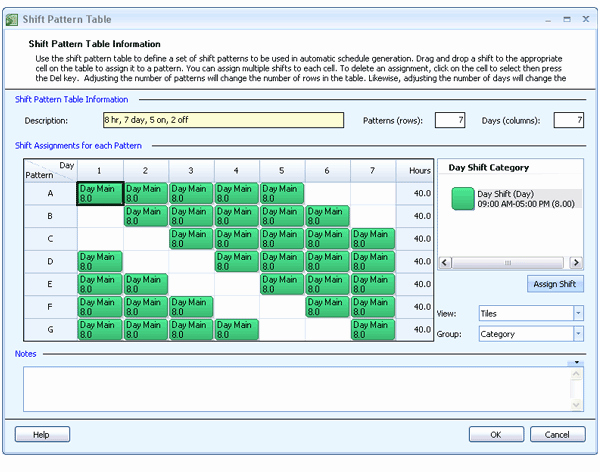Select Day Main tile in row B day 2

[x=146, y=216]
